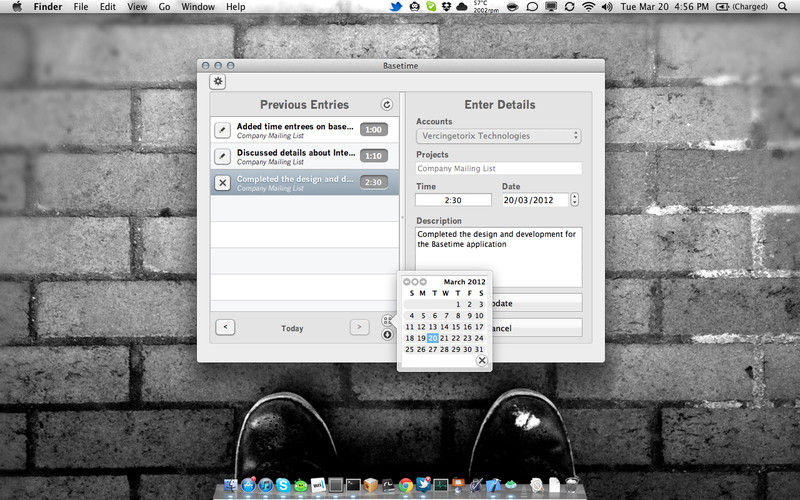Select March 15 in the calendar
The image size is (800, 500).
coord(456,327)
